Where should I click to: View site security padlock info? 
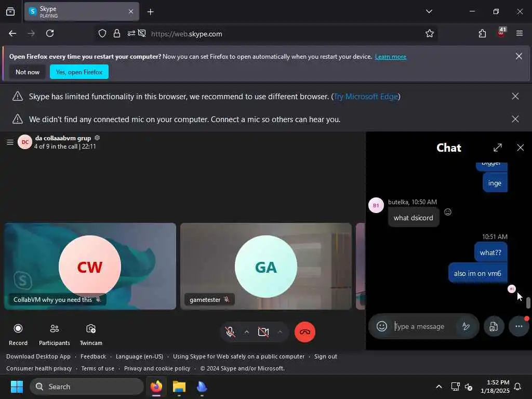coord(117,33)
